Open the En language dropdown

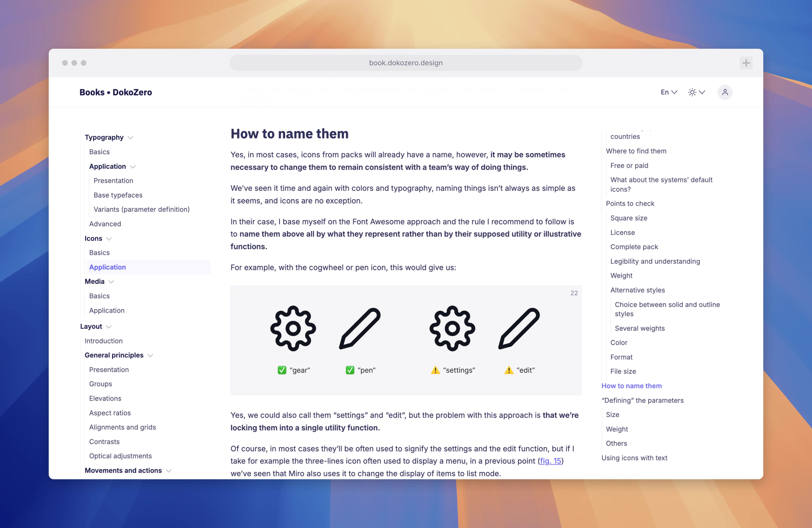669,92
